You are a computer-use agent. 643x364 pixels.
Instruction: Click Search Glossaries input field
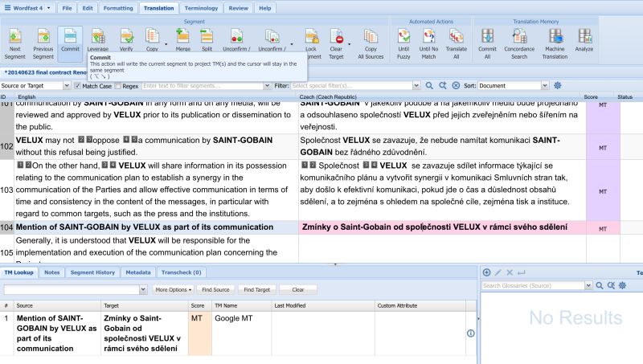[533, 286]
